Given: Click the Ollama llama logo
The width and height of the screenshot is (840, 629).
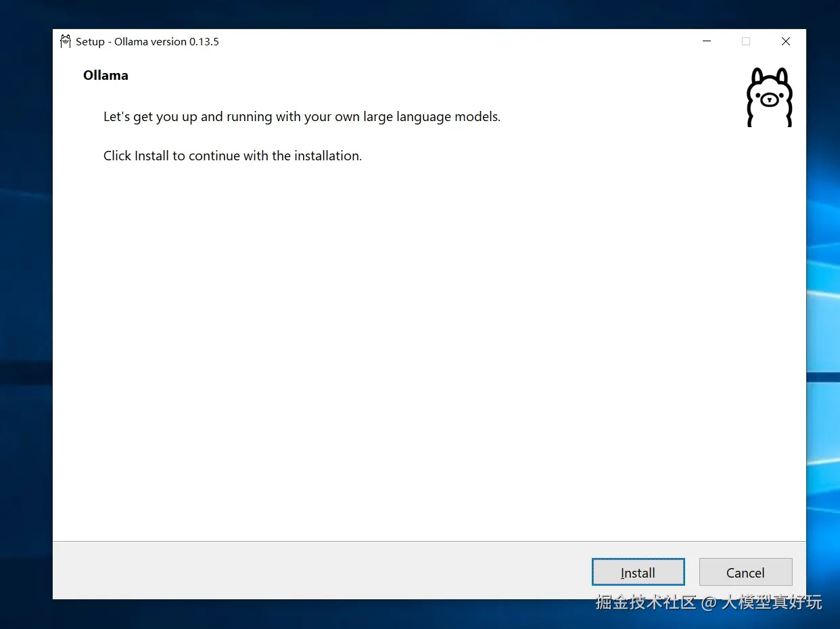Looking at the screenshot, I should 769,97.
